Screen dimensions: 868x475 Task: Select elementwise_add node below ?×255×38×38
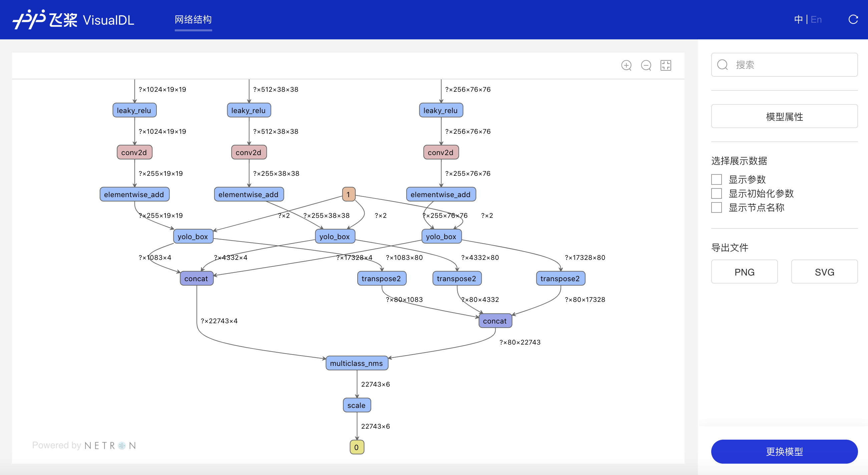tap(249, 194)
